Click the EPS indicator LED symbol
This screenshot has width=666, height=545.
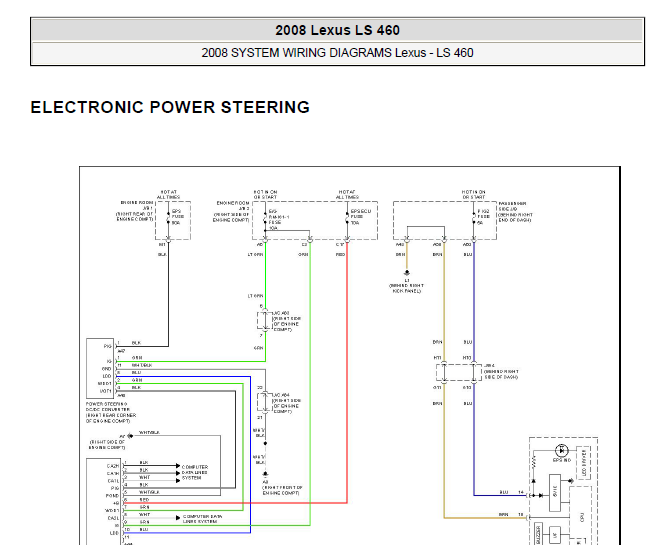tap(562, 450)
